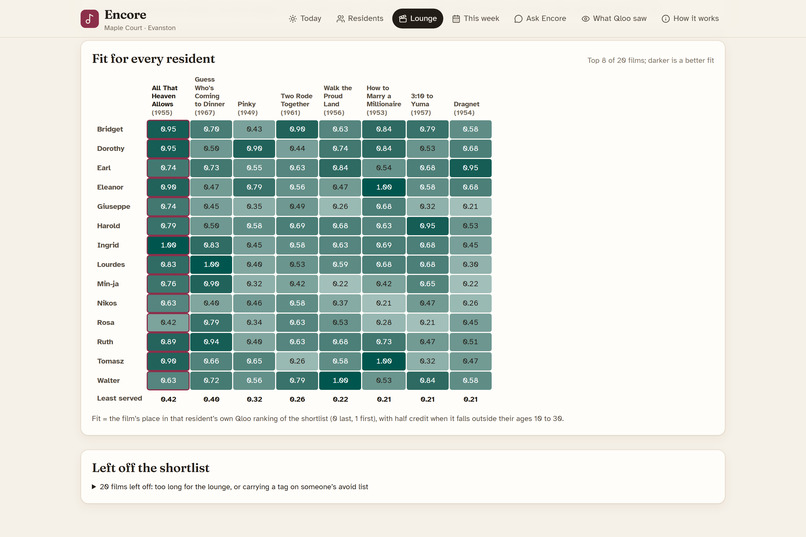Click the Two Rode Together column header
Screen dimensions: 806x537
pos(297,104)
